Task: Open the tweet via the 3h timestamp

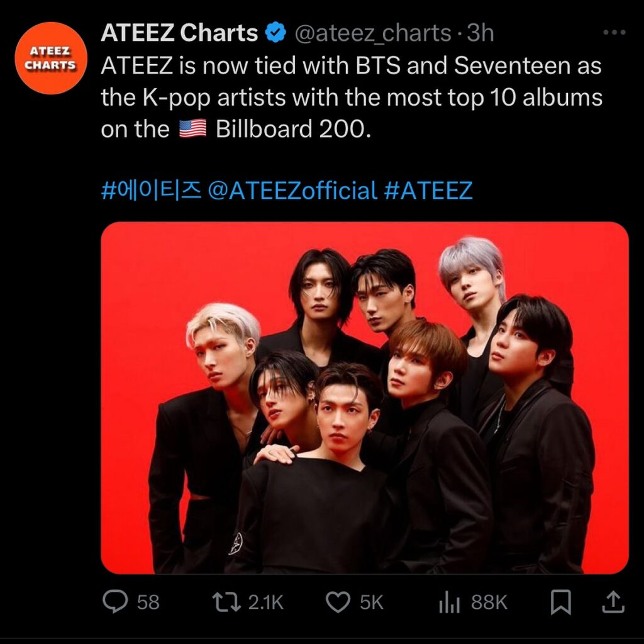Action: click(480, 33)
